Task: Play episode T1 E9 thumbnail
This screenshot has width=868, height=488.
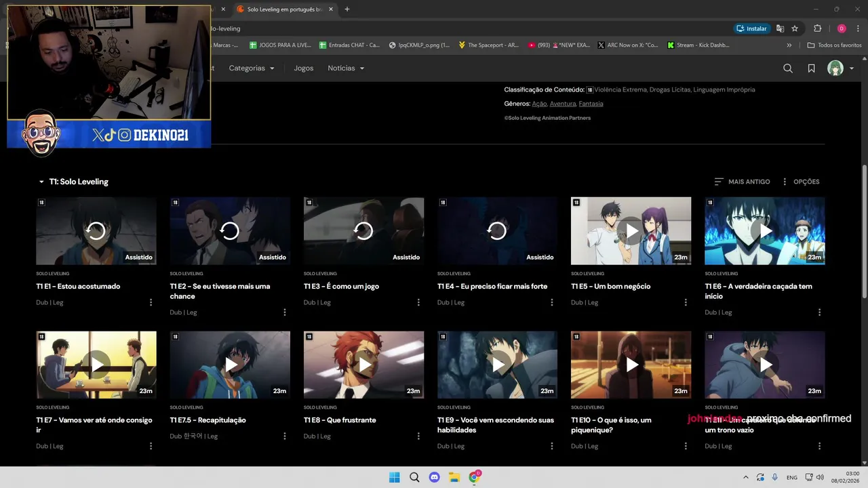Action: 497,365
